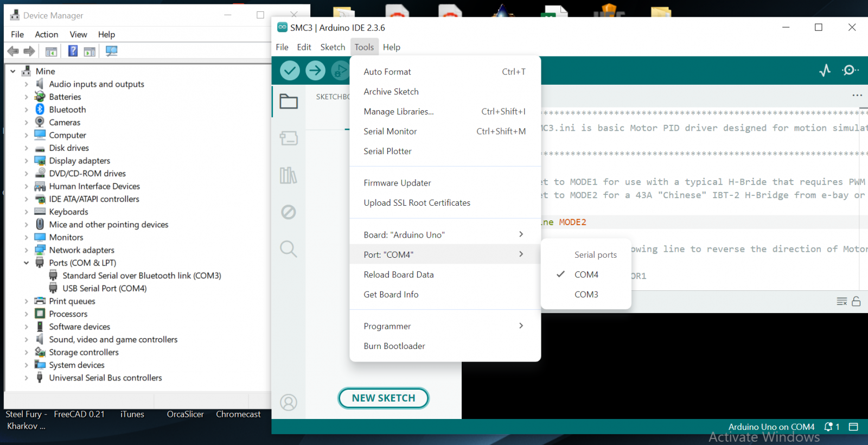Open the Sketch menu in Arduino IDE

[x=333, y=47]
